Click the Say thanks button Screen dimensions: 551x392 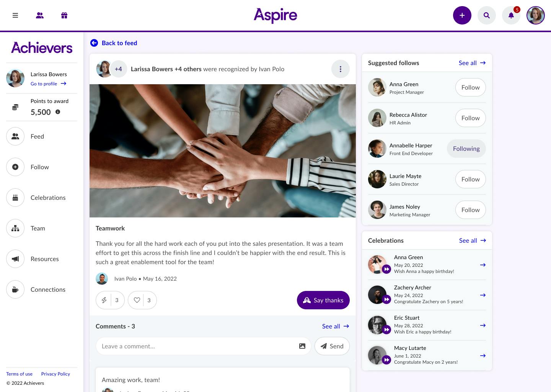(x=323, y=300)
